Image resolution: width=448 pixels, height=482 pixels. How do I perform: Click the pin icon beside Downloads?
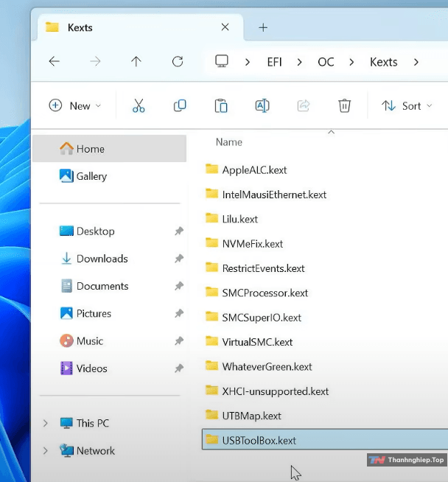click(179, 258)
